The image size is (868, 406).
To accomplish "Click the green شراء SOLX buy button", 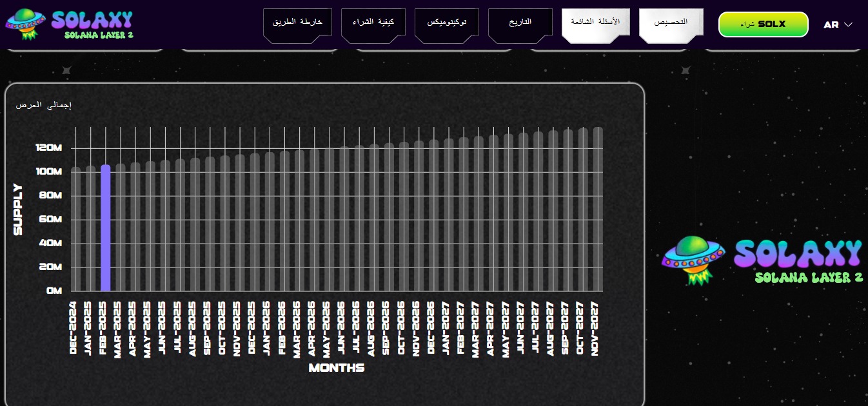I will (x=764, y=24).
